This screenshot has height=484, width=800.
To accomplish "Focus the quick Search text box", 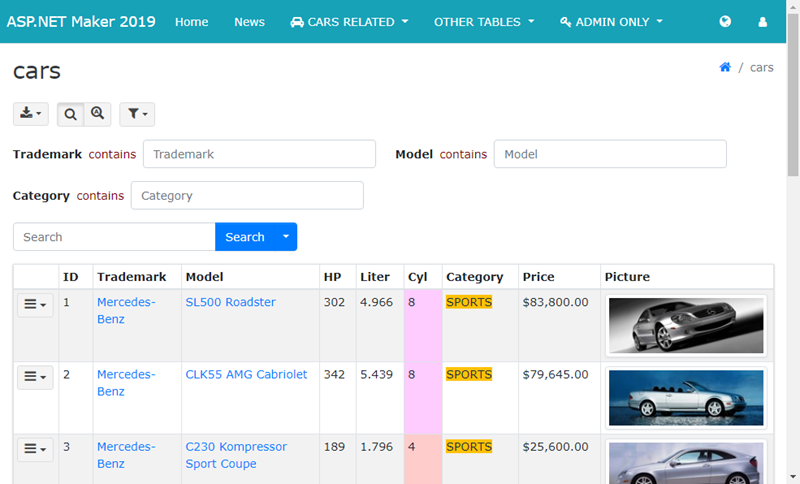I will (114, 237).
